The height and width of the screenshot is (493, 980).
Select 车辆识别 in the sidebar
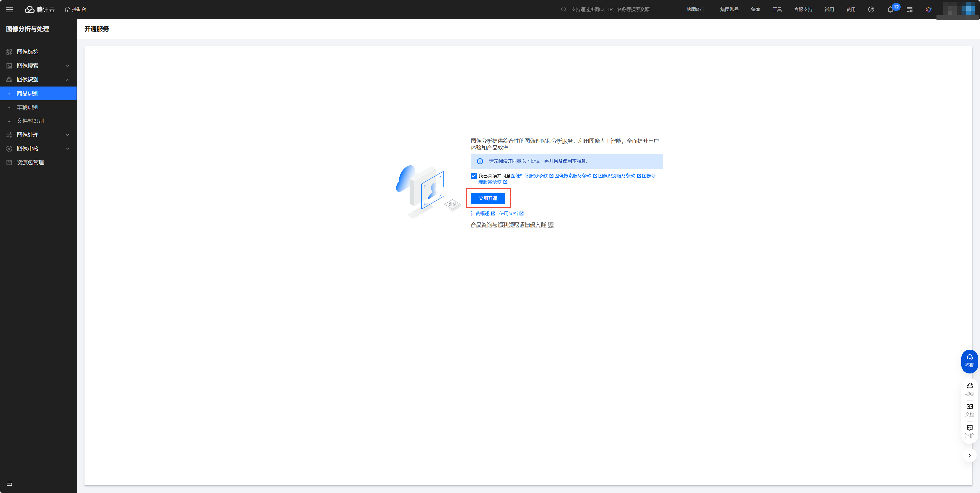click(x=27, y=107)
